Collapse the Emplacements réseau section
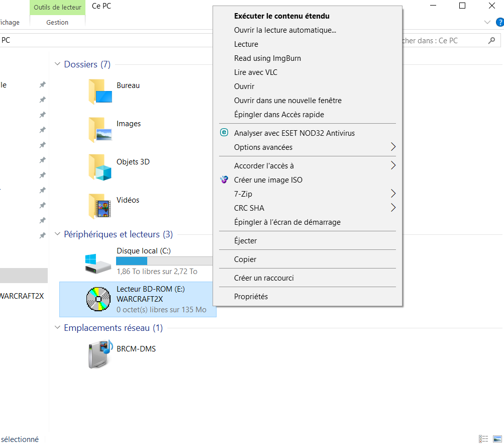 pyautogui.click(x=58, y=327)
